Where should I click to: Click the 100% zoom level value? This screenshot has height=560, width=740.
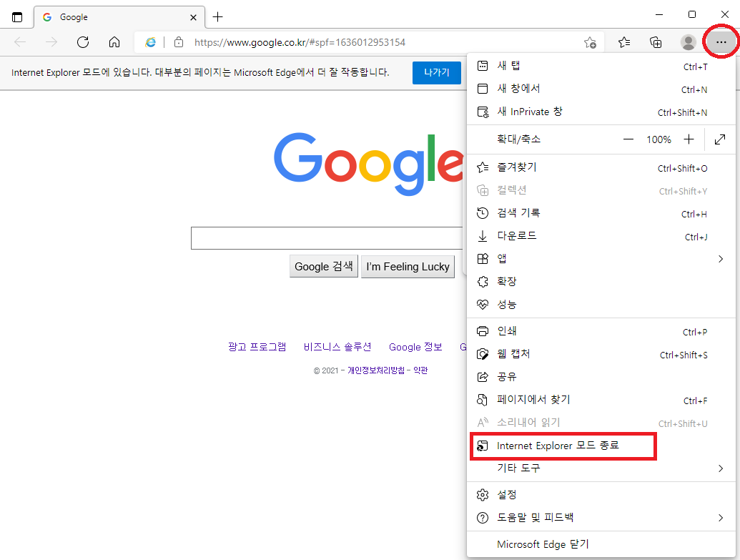[658, 139]
